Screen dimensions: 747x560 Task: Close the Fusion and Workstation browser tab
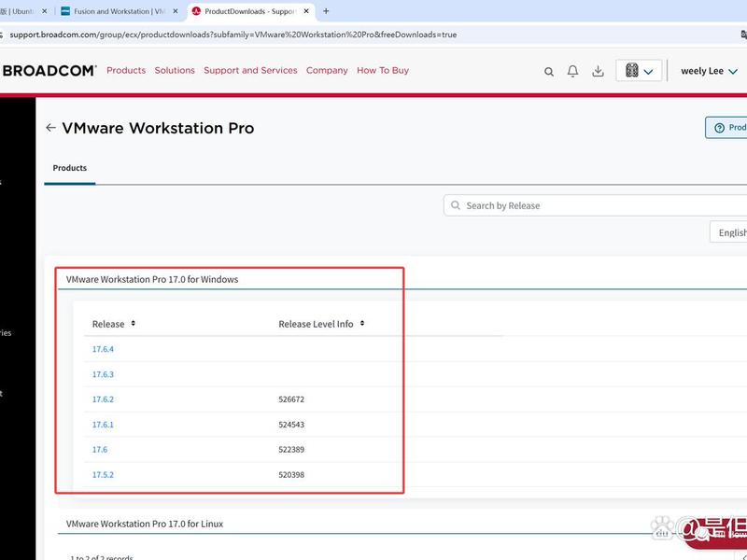[x=176, y=11]
